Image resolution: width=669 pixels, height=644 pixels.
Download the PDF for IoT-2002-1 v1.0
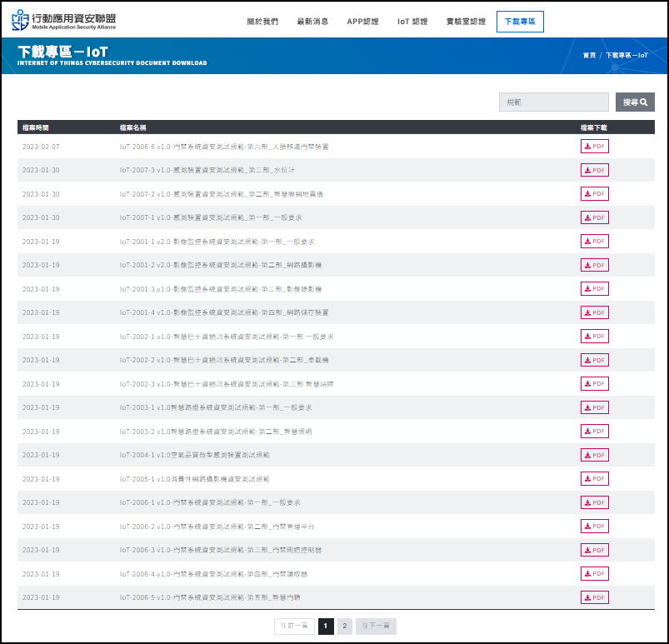pos(594,337)
